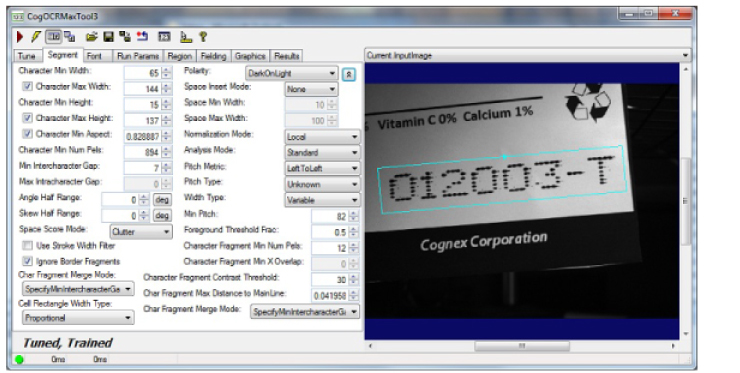
Task: Adjust Angle Half Range spinner arrows
Action: click(144, 200)
